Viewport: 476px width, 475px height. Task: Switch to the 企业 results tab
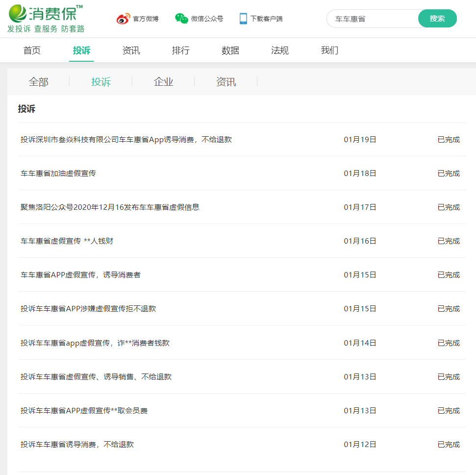[x=163, y=82]
